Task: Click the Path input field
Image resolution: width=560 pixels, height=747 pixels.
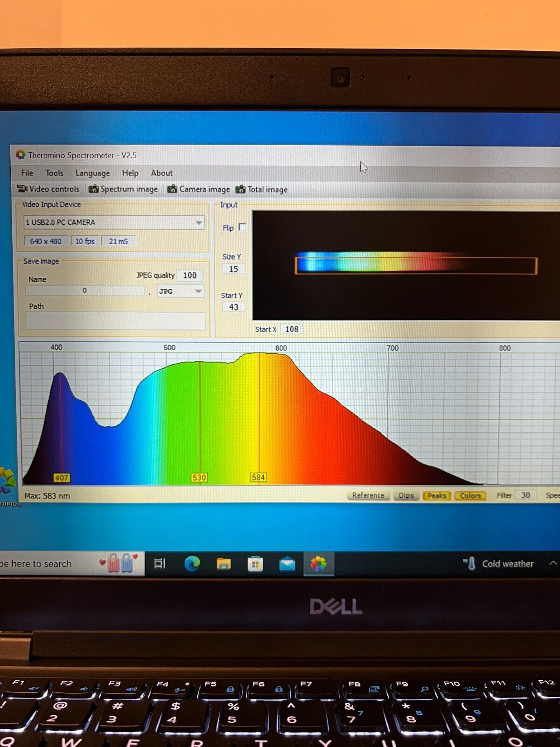Action: tap(115, 321)
